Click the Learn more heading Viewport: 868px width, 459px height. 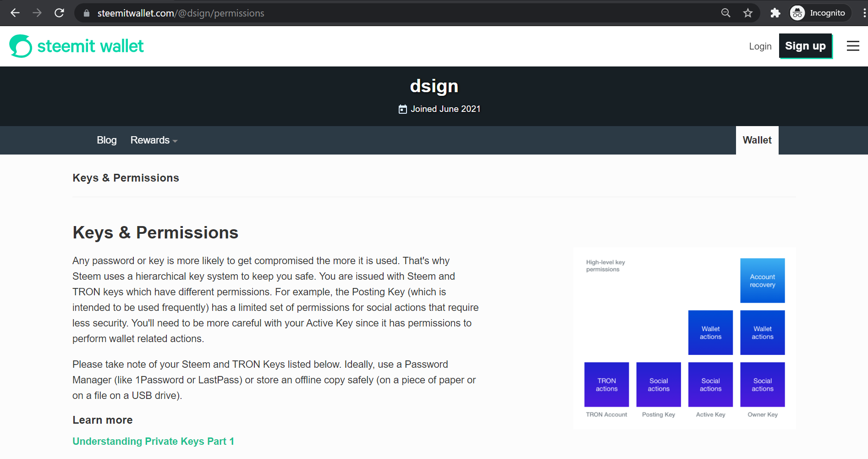(x=103, y=420)
